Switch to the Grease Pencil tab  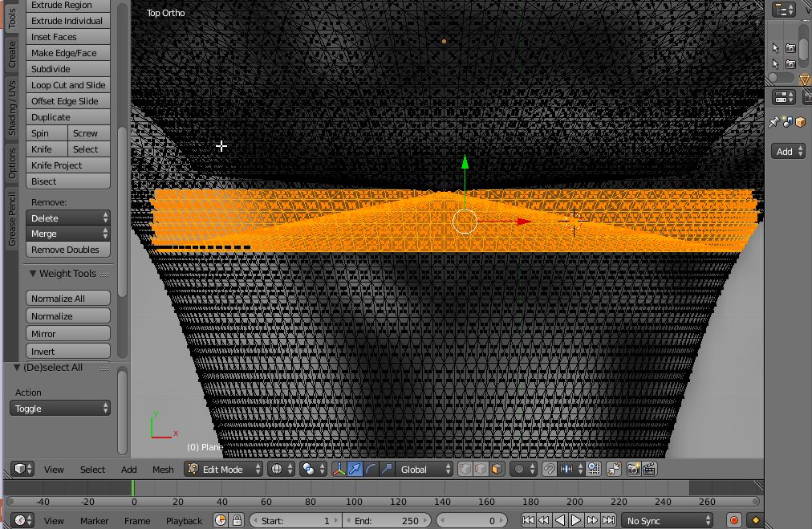(x=11, y=218)
